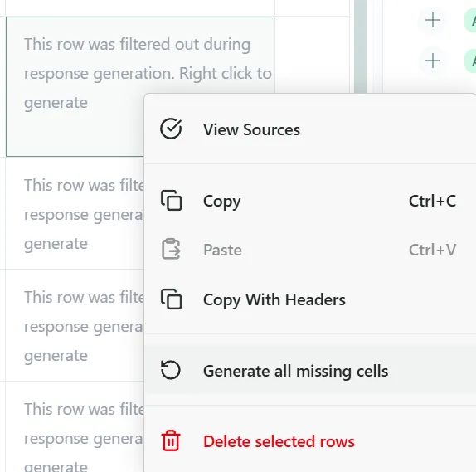The image size is (476, 472).
Task: Select Delete selected rows text
Action: [279, 441]
